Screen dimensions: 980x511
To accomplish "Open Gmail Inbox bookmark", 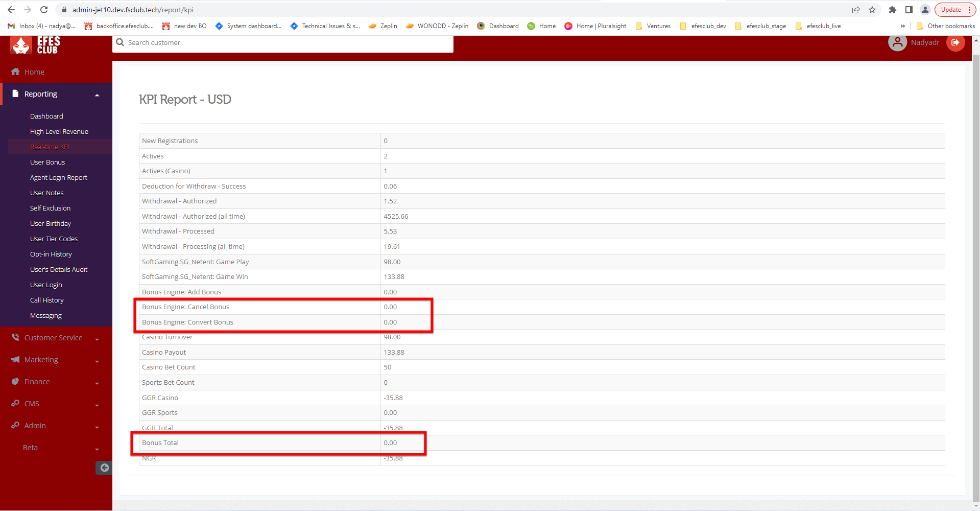I will (42, 26).
